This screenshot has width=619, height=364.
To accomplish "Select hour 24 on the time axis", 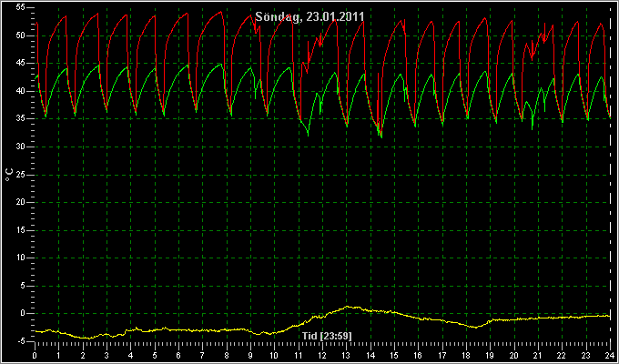I will pyautogui.click(x=610, y=355).
